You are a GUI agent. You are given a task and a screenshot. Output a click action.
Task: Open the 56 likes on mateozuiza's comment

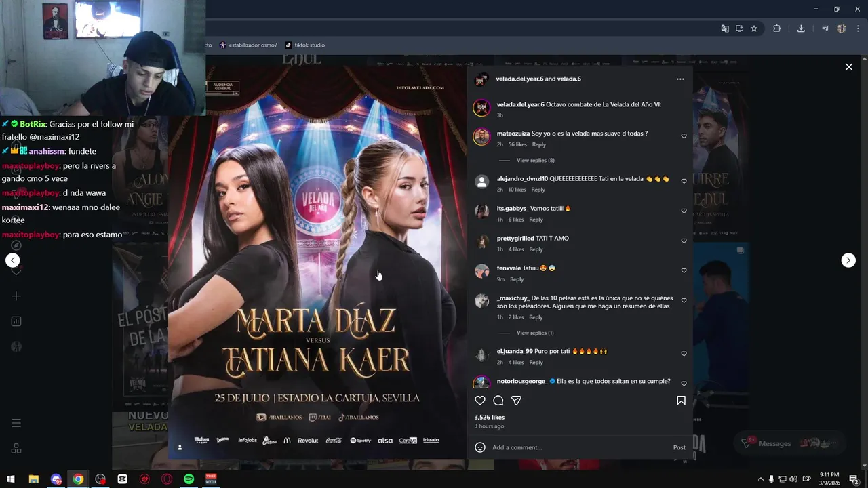click(517, 144)
